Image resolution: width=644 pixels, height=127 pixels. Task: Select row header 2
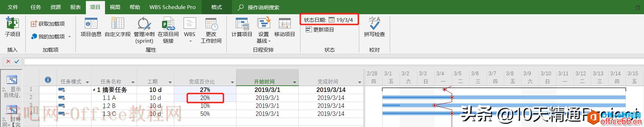[x=31, y=98]
